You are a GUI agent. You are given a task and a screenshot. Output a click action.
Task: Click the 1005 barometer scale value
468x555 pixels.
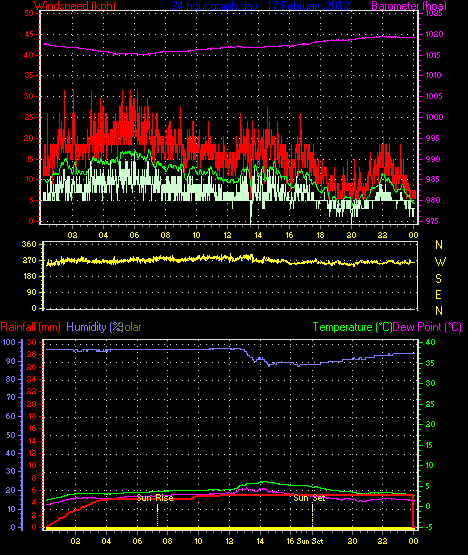tap(434, 96)
